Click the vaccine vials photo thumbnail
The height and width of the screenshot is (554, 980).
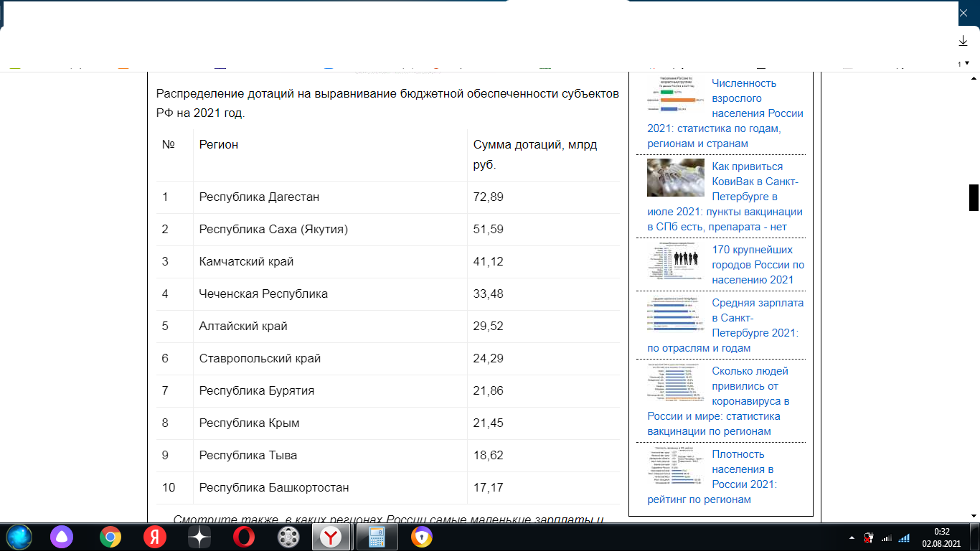[x=676, y=177]
